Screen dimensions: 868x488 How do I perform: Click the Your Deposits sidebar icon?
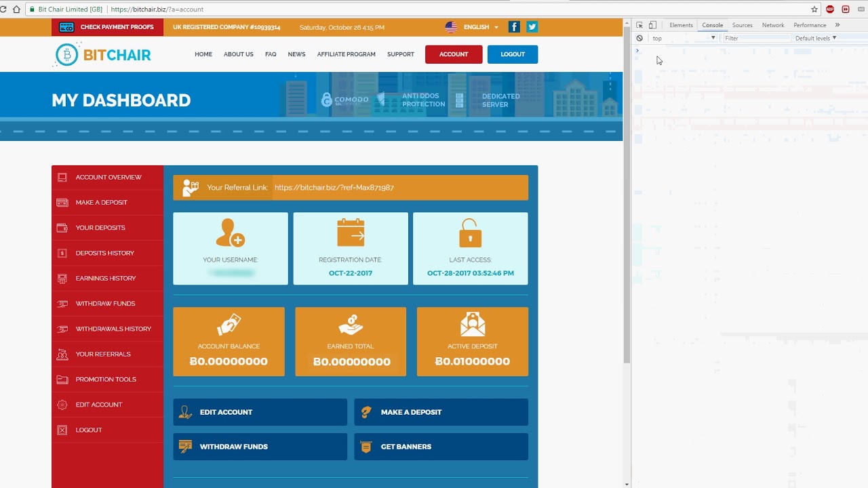62,228
